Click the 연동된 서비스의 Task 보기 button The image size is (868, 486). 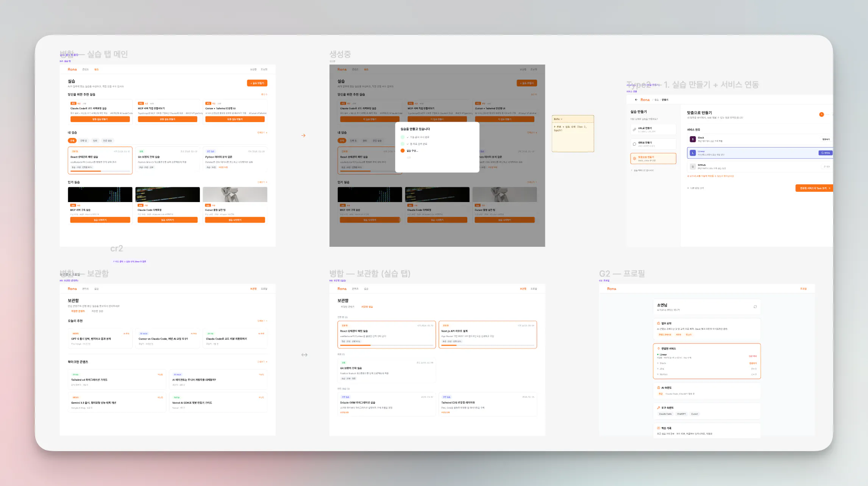pos(814,188)
